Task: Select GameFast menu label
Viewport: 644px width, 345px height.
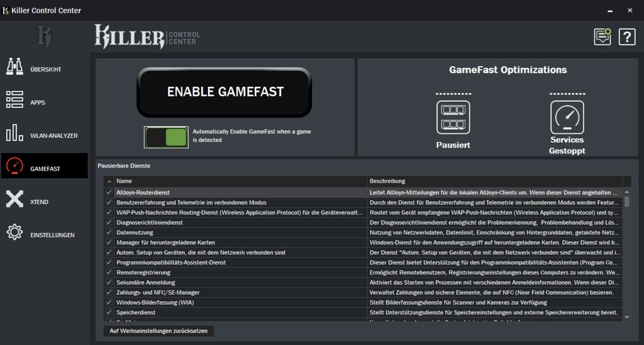Action: (45, 169)
